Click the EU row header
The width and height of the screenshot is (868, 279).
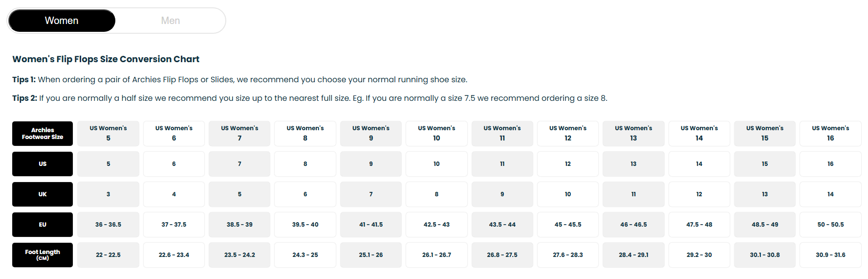[x=43, y=225]
